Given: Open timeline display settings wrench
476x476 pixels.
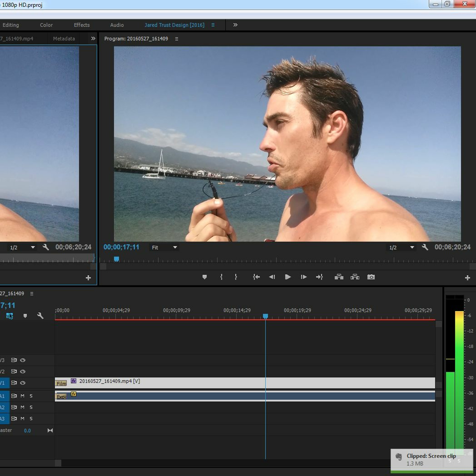Looking at the screenshot, I should (40, 316).
